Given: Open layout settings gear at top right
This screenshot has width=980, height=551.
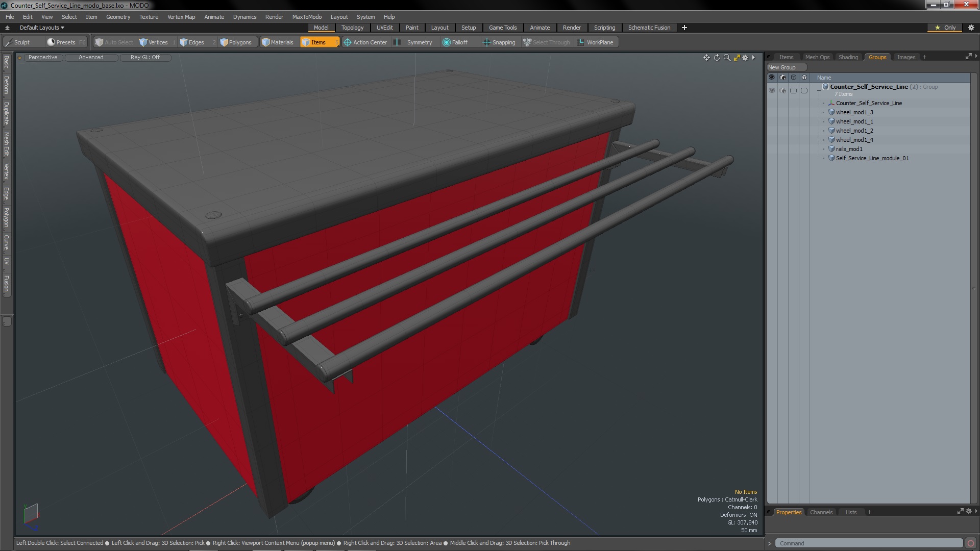Looking at the screenshot, I should pos(971,28).
